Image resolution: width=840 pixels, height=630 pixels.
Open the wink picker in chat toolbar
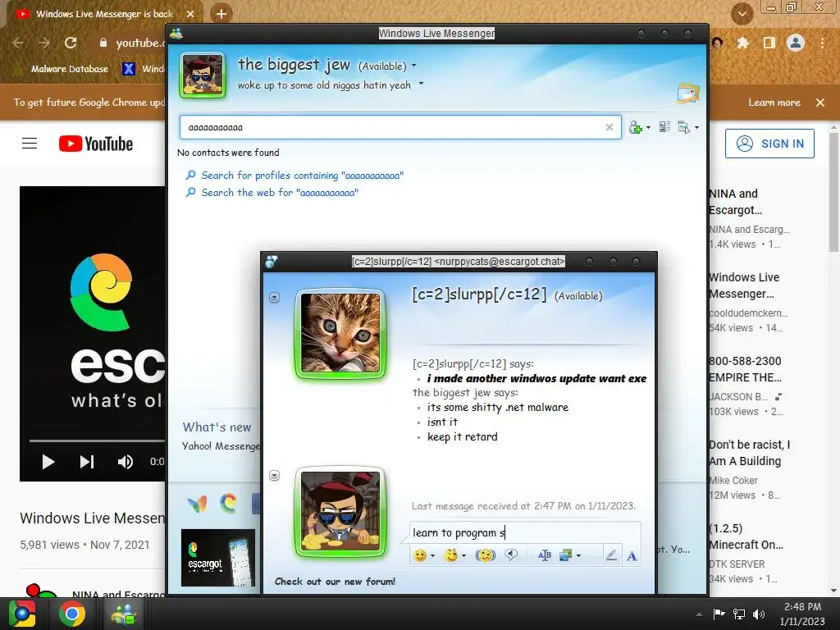[451, 555]
